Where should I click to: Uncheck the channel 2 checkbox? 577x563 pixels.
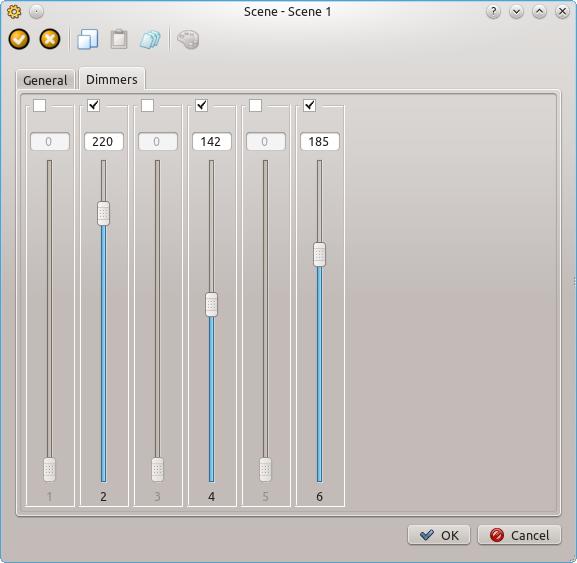point(93,106)
